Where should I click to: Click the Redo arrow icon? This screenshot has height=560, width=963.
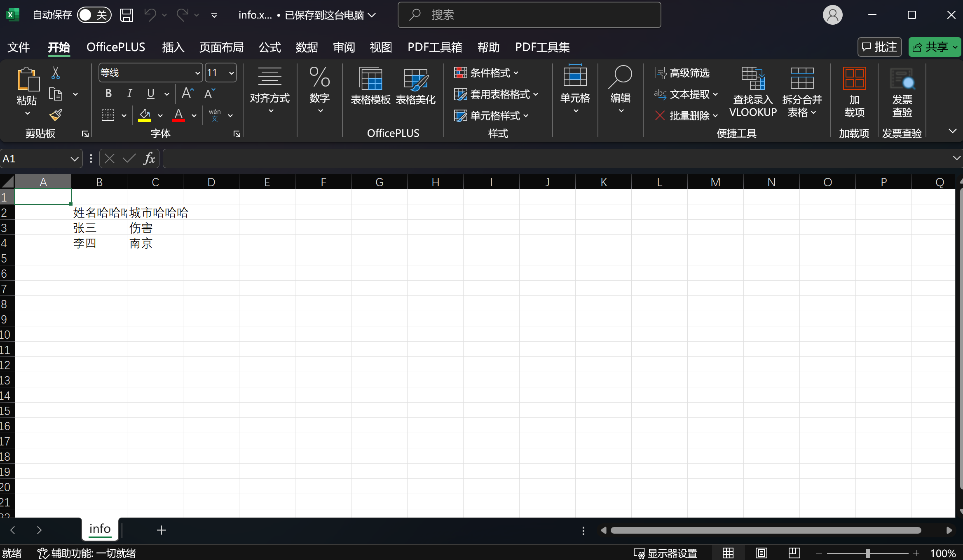(x=182, y=15)
